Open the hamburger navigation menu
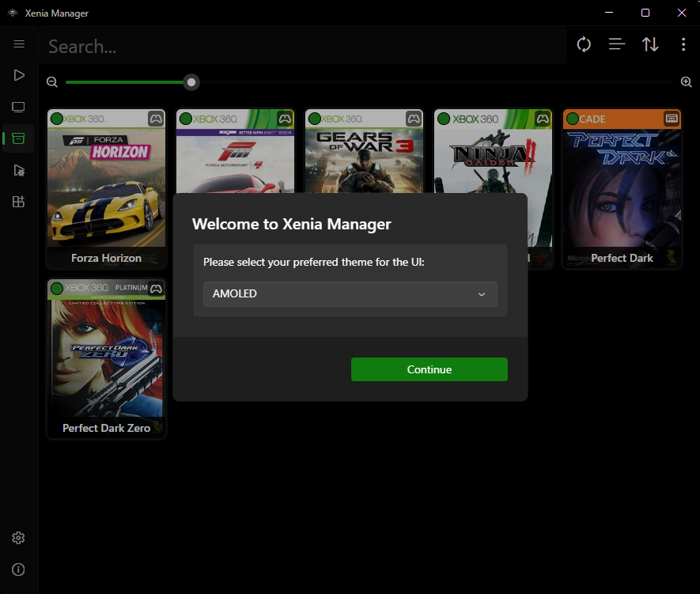The height and width of the screenshot is (594, 700). [19, 44]
